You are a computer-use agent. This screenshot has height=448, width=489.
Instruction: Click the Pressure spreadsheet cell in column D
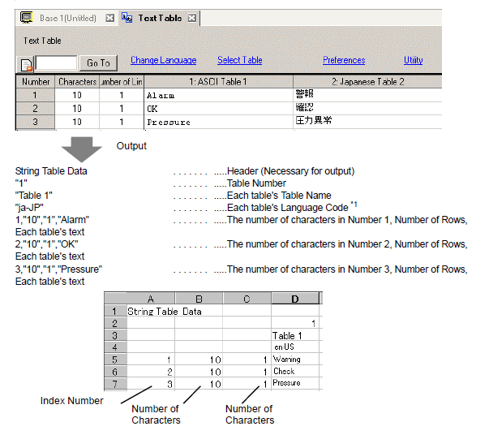295,383
